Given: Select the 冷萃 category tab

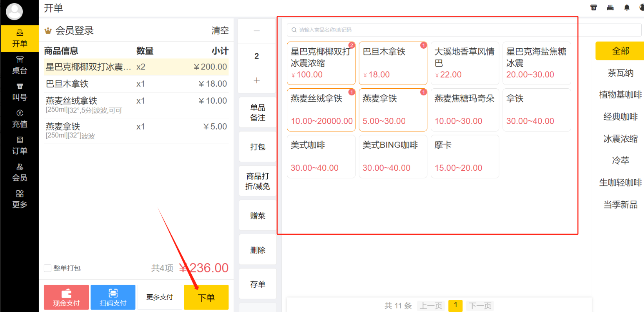Looking at the screenshot, I should coord(620,161).
